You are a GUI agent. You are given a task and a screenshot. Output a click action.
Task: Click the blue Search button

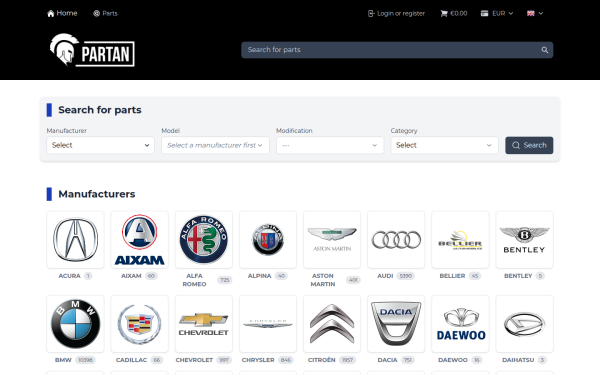(529, 145)
